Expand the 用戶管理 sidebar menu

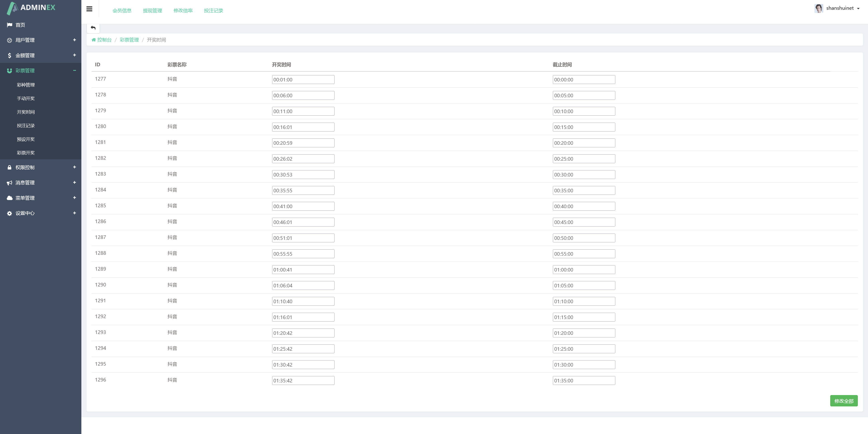coord(74,40)
